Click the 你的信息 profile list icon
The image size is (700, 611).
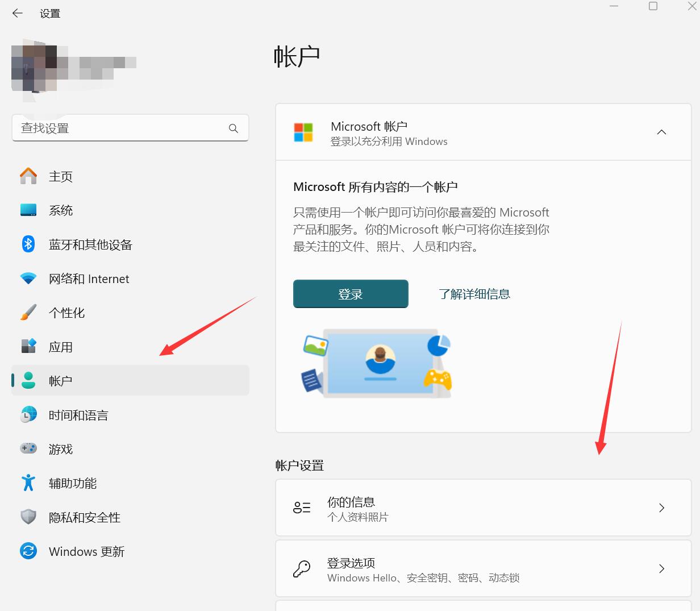point(302,508)
